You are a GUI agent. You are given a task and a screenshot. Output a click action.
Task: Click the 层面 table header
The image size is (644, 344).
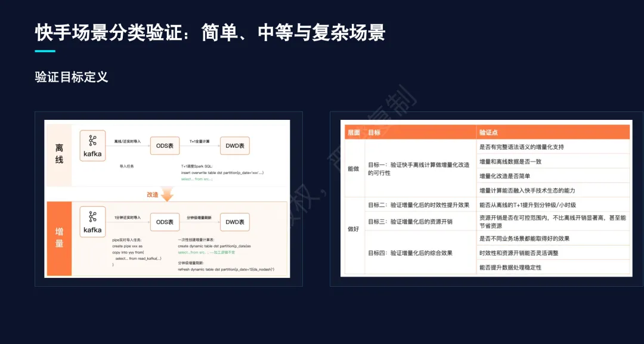(354, 132)
